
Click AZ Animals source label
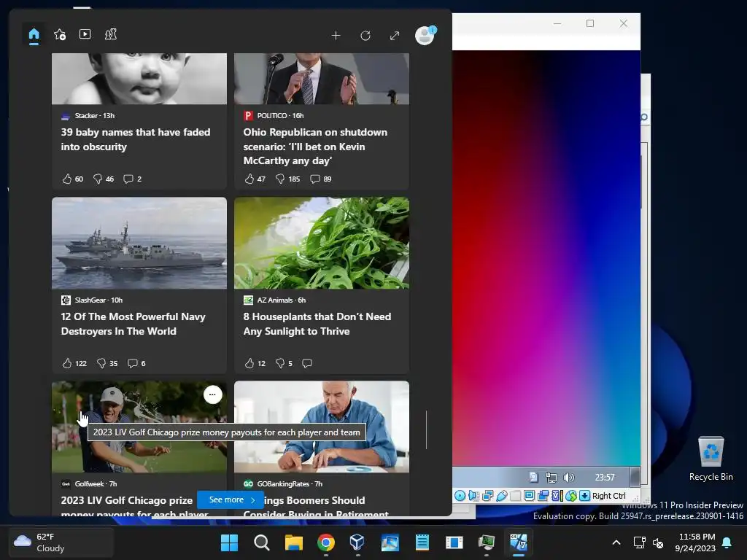[275, 300]
